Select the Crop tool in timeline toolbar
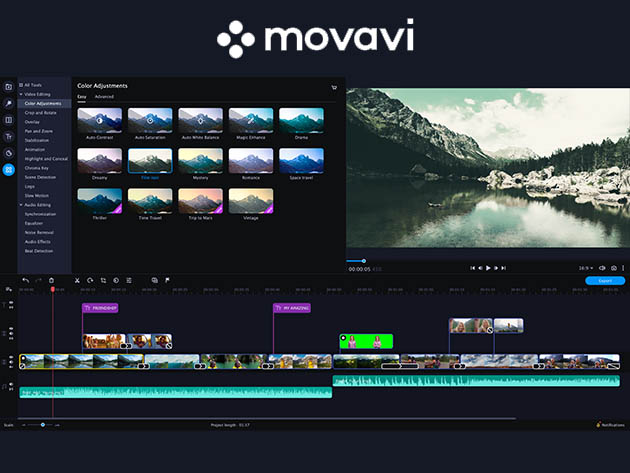 pos(103,280)
